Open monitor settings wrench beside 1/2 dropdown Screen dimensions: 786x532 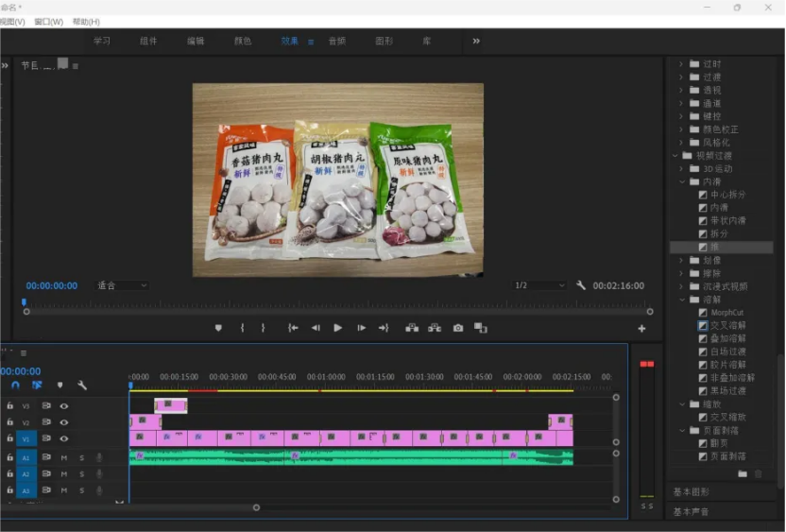[581, 285]
